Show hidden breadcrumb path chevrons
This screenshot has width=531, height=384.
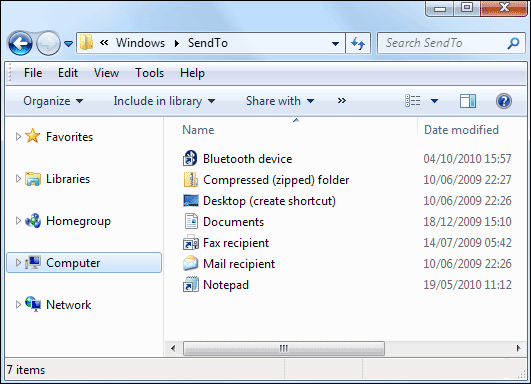[104, 43]
